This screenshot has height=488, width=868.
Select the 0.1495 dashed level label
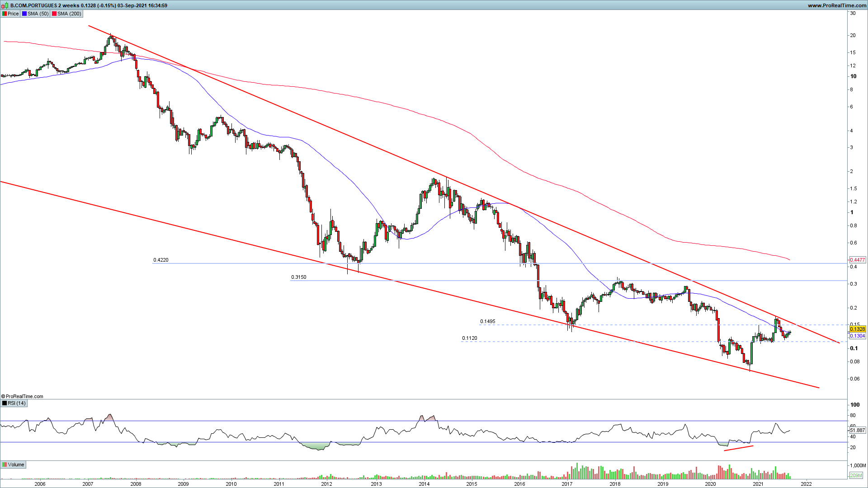click(487, 322)
